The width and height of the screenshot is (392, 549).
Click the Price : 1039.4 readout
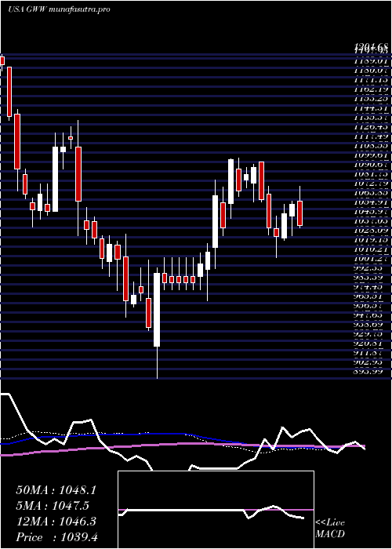[56, 536]
